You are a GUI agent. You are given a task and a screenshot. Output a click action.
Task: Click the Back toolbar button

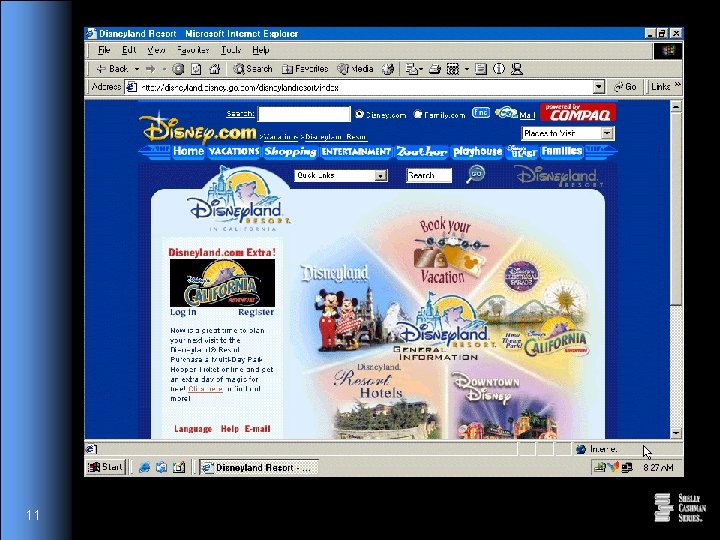(x=112, y=69)
